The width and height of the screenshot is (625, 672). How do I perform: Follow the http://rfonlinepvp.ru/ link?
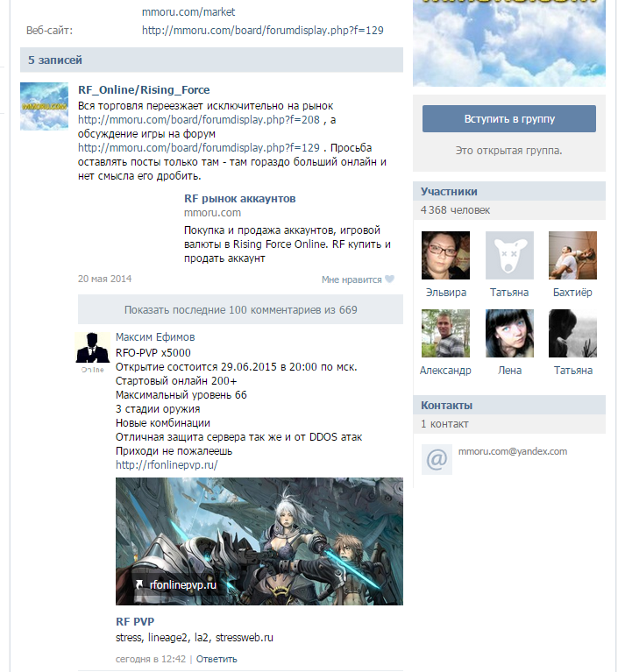point(167,465)
